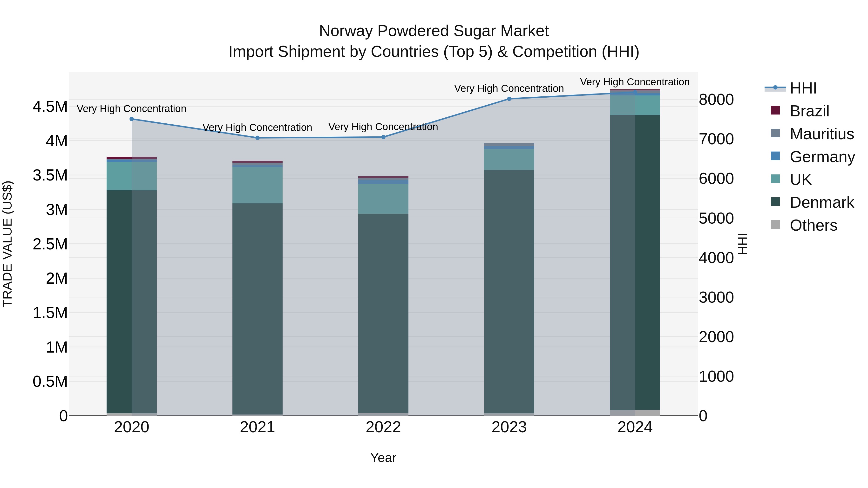Click the 2022 Denmark bar segment
The width and height of the screenshot is (868, 488).
tap(383, 313)
